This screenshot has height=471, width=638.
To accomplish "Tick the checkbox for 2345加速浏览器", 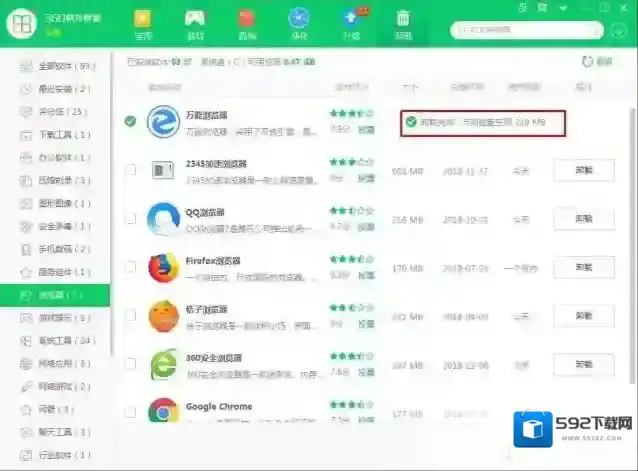I will pyautogui.click(x=130, y=170).
